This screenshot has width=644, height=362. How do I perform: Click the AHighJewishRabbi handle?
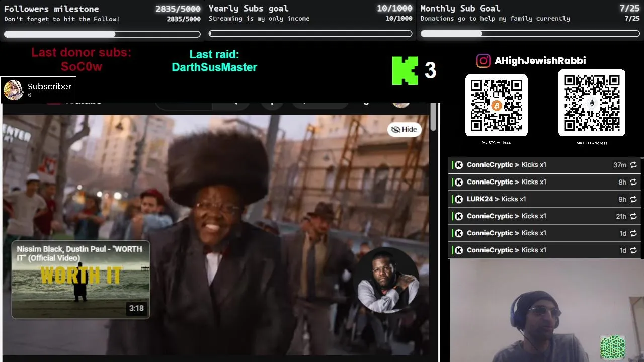point(540,61)
